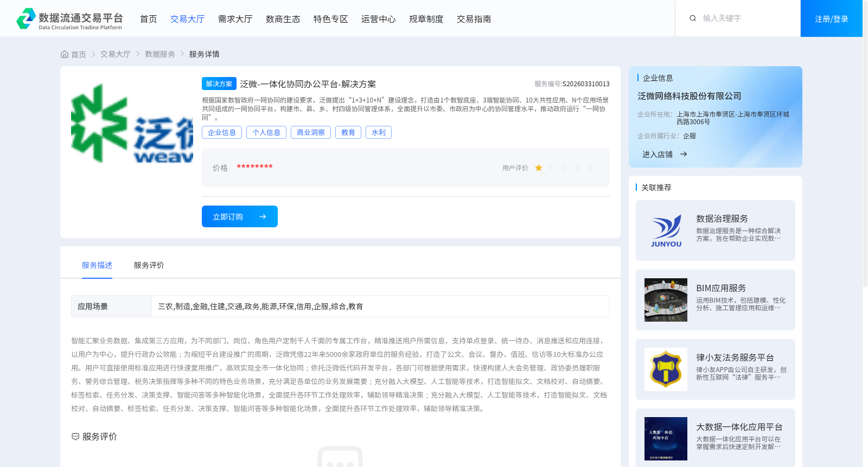Switch to the 服务描述 tab
The width and height of the screenshot is (868, 467).
coord(97,265)
